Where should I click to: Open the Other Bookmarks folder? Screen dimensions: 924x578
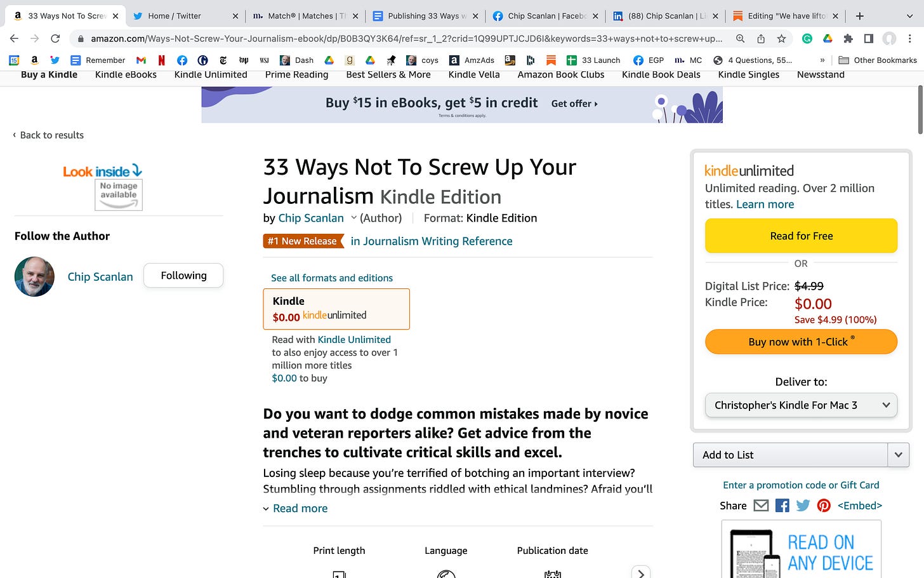878,60
